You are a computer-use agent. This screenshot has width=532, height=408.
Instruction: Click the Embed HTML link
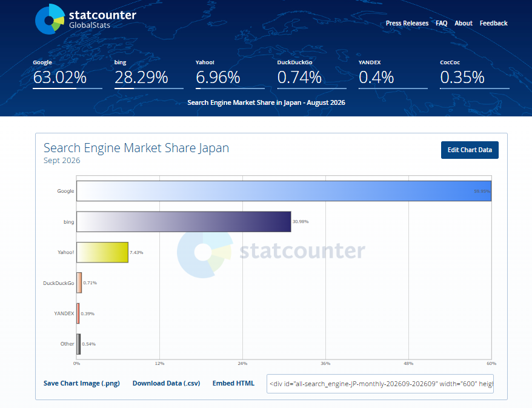pyautogui.click(x=233, y=383)
